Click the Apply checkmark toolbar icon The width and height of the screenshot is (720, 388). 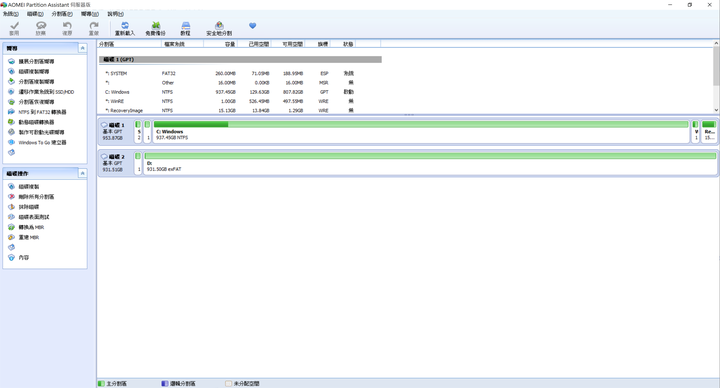click(15, 26)
